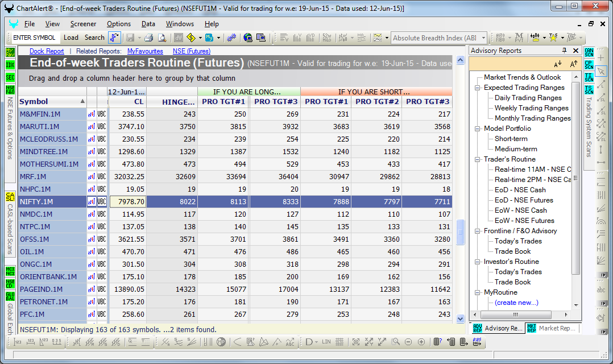The width and height of the screenshot is (613, 364).
Task: Open the View menu
Action: 52,24
